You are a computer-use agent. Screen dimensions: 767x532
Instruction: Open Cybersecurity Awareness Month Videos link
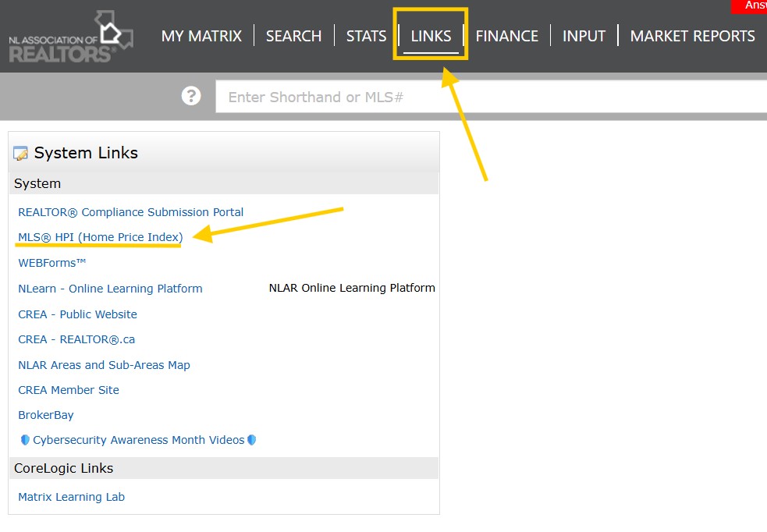coord(138,440)
